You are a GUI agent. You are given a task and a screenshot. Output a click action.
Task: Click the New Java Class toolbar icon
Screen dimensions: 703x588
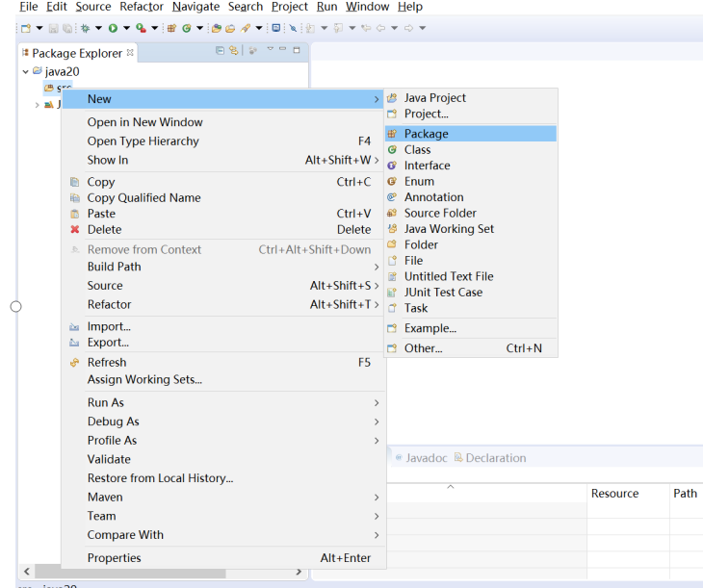pyautogui.click(x=187, y=28)
